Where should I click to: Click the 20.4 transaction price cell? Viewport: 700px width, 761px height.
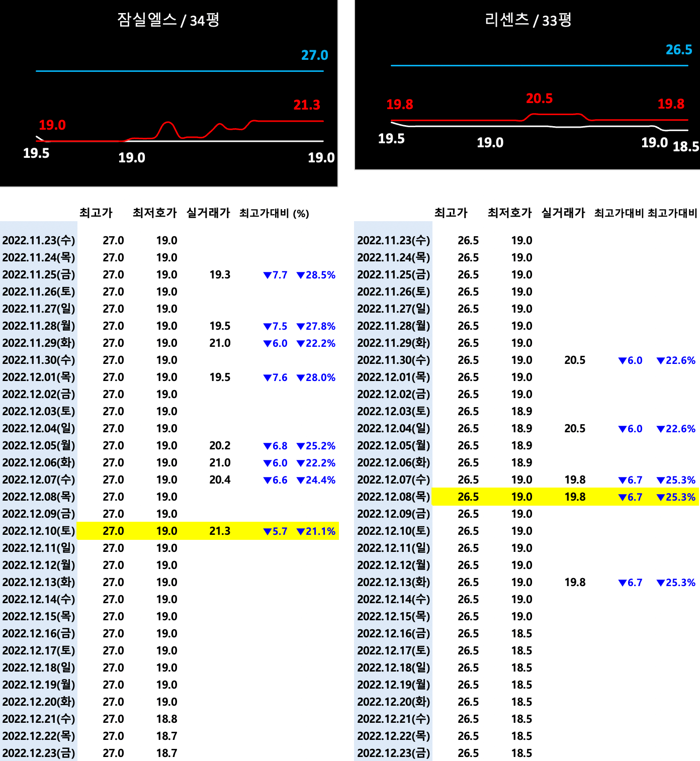220,480
